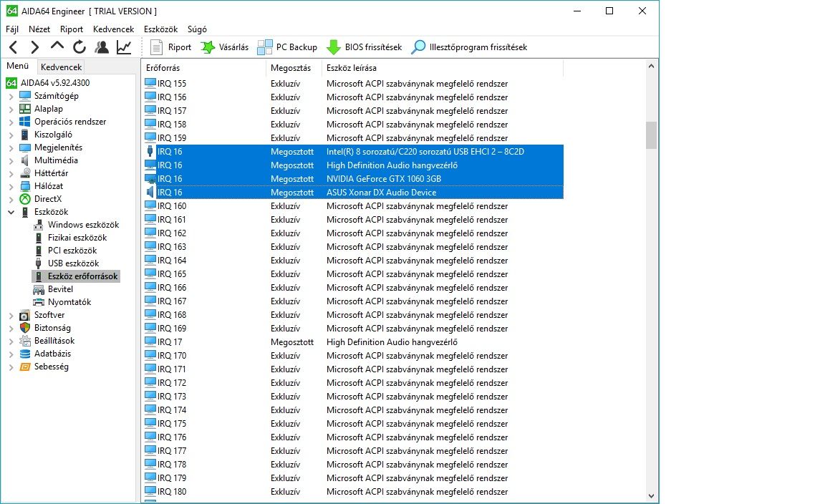The height and width of the screenshot is (504, 825).
Task: Click the Vásárlás toolbar button
Action: (x=225, y=47)
